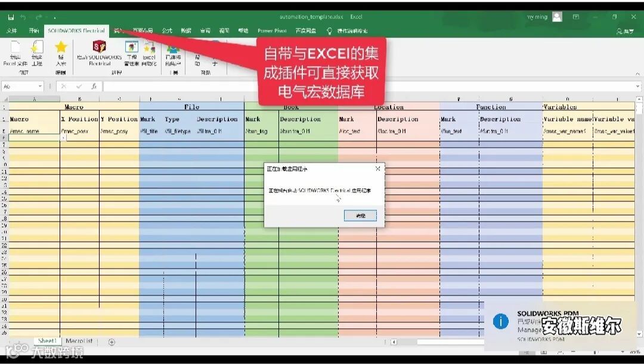Switch to the Formulas ribbon tab

point(167,31)
